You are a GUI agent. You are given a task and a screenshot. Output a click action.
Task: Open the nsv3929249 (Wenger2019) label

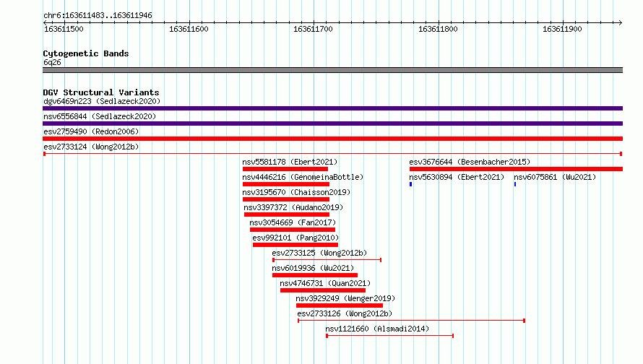(x=345, y=298)
